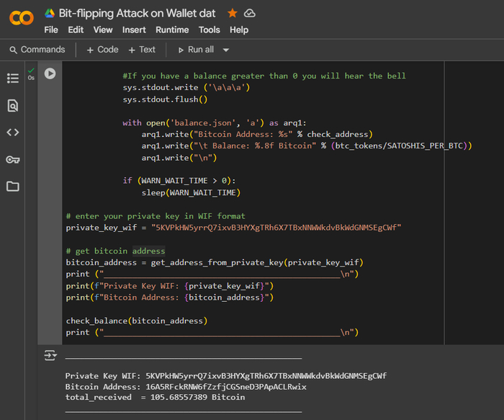Click the Google Colab logo
This screenshot has height=420, width=504.
[21, 18]
